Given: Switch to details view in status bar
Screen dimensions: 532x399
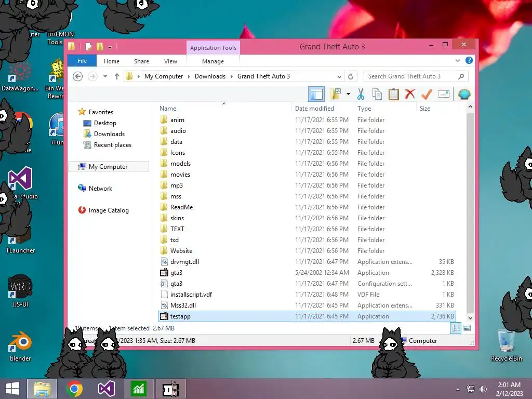Looking at the screenshot, I should click(455, 328).
